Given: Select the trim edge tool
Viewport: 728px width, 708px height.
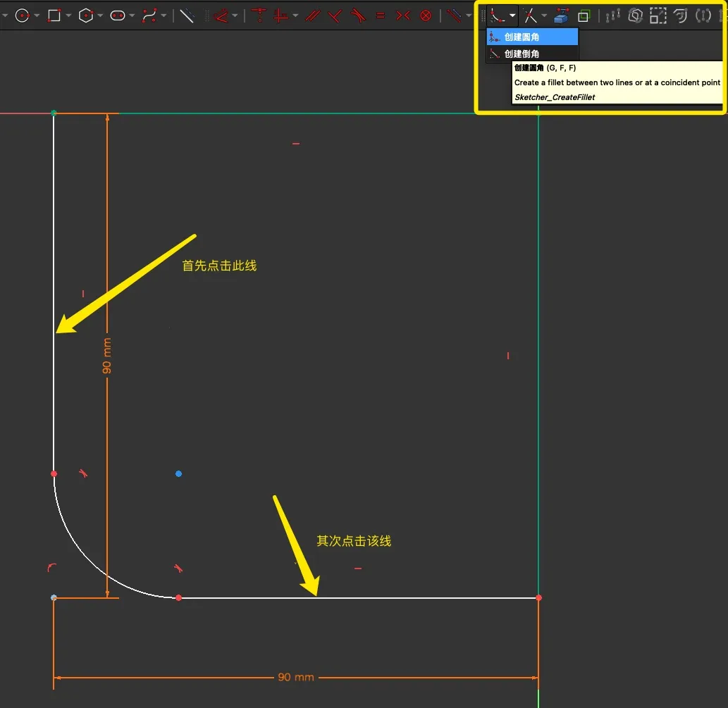Looking at the screenshot, I should [530, 15].
